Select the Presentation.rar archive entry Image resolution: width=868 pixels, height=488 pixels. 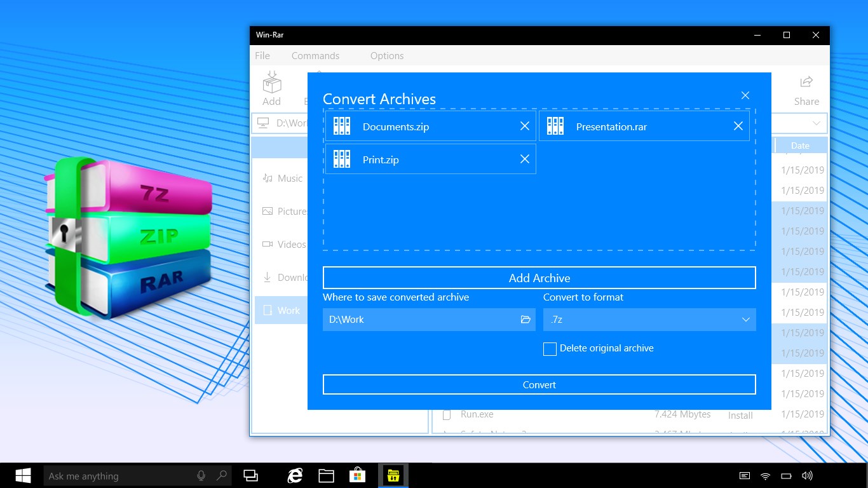click(x=644, y=126)
